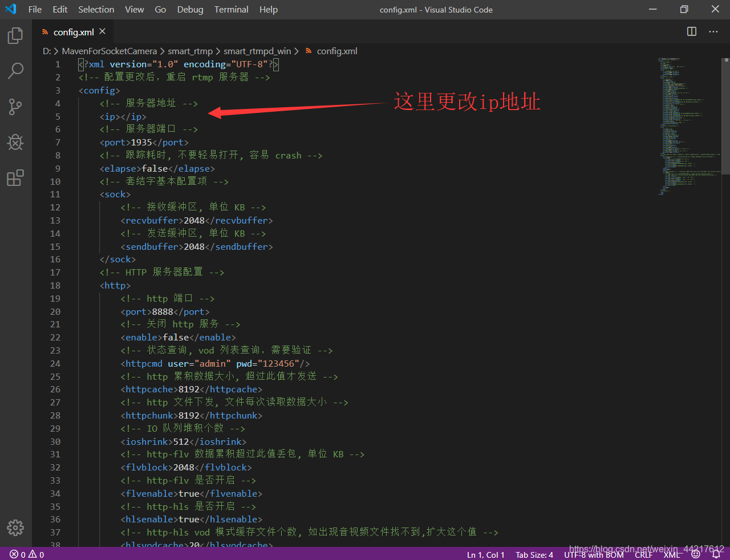Open the Help menu

point(269,9)
